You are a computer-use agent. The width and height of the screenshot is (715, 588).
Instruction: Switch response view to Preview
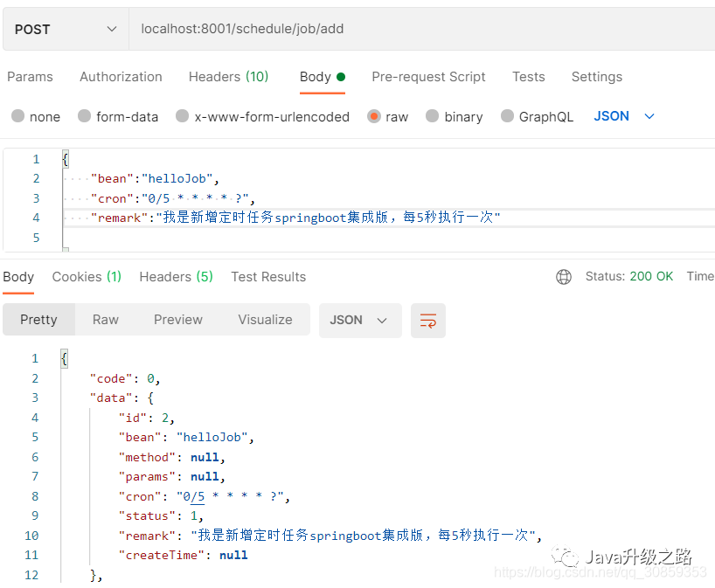tap(178, 320)
